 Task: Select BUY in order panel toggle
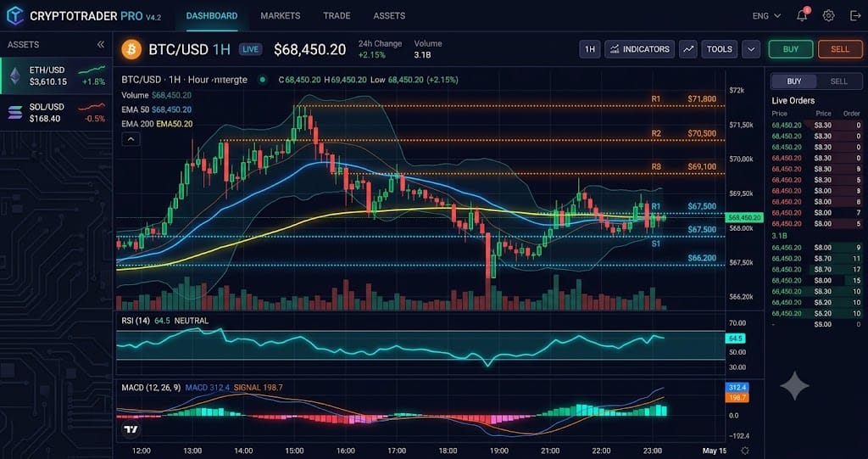point(793,81)
